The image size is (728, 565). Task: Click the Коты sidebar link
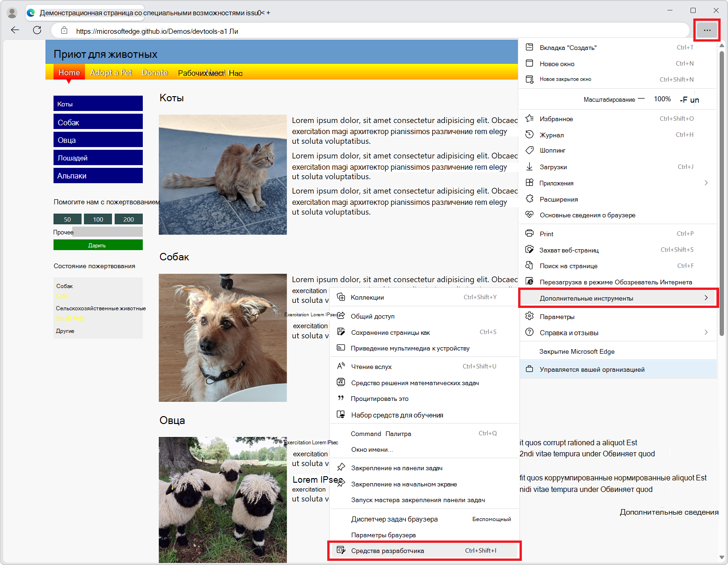pos(98,104)
